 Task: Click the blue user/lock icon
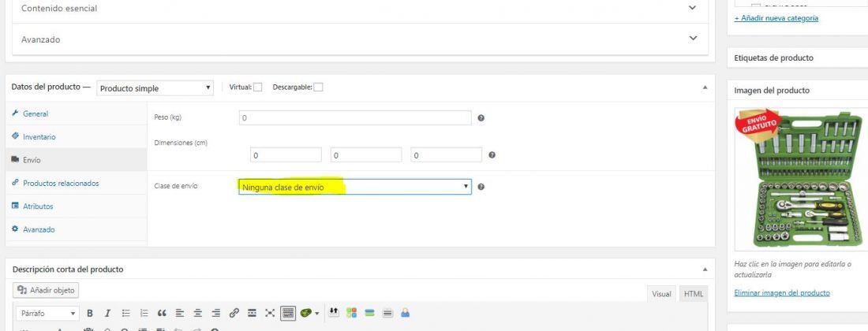(406, 314)
